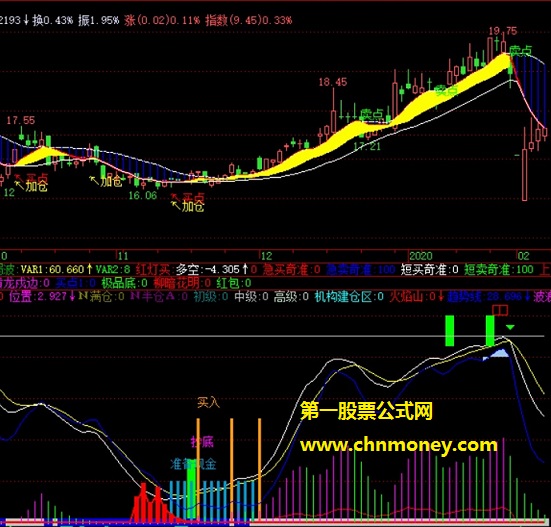
Task: Select the 极品底:0 indicator
Action: pos(124,283)
